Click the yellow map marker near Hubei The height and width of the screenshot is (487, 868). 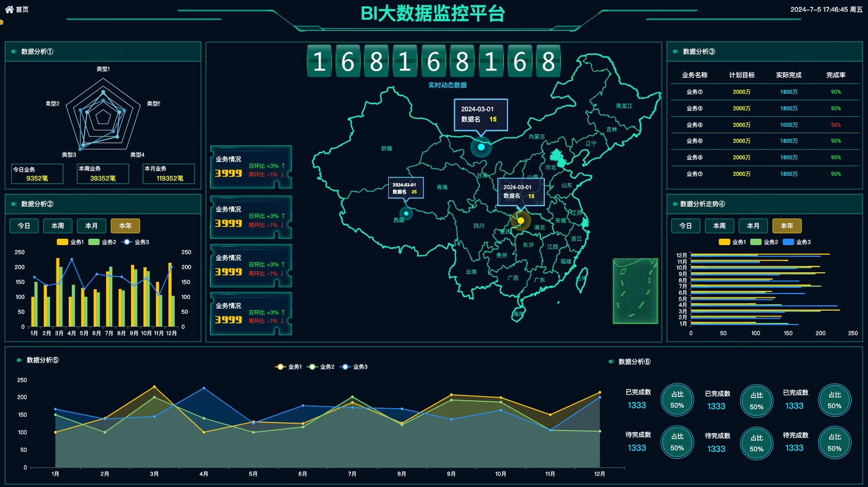point(521,221)
